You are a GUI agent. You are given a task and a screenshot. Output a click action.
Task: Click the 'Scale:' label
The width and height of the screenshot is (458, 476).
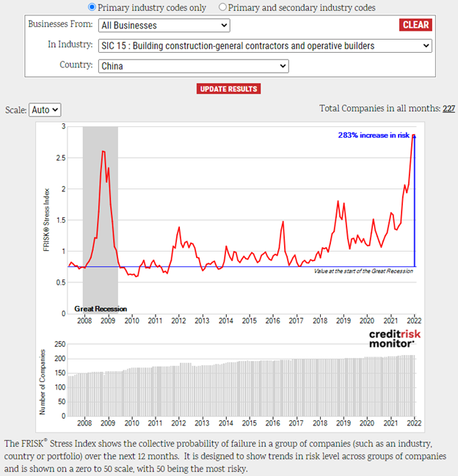[x=16, y=110]
